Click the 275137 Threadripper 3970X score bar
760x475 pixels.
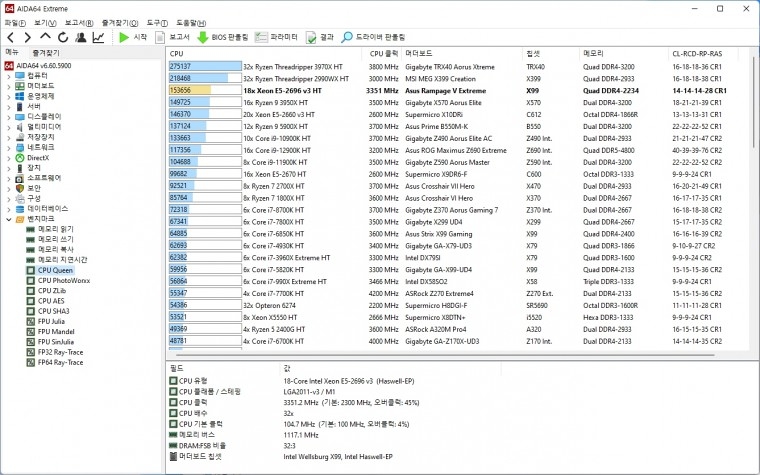(x=205, y=66)
